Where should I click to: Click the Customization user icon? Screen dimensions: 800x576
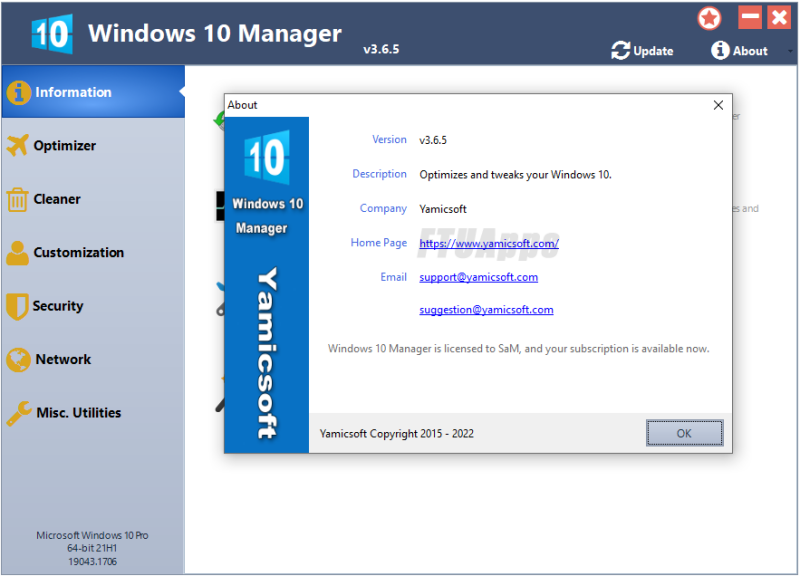18,253
